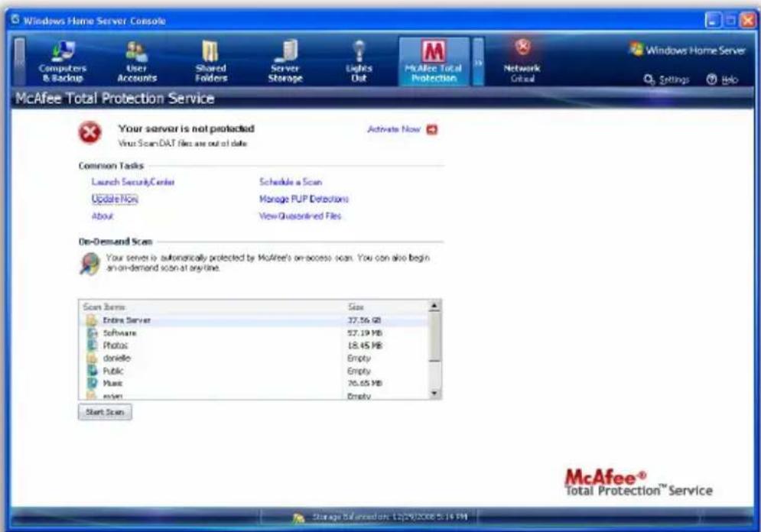Viewport: 761px width, 532px height.
Task: Open Manage PUP Detections
Action: click(304, 199)
